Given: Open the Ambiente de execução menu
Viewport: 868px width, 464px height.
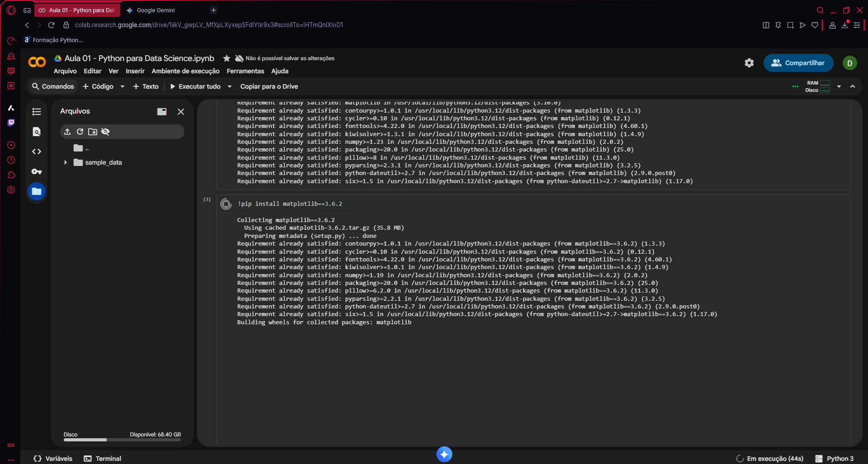Looking at the screenshot, I should [x=185, y=71].
